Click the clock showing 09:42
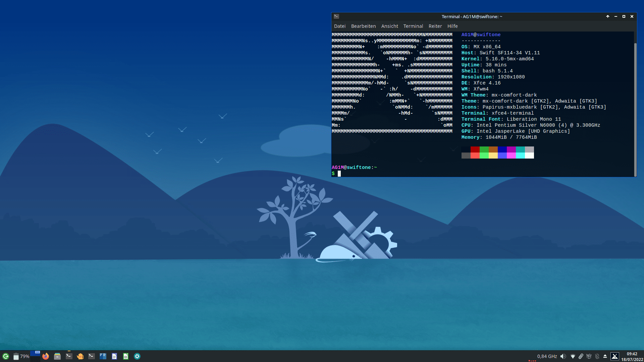Screen dimensions: 644x362 tap(632, 354)
